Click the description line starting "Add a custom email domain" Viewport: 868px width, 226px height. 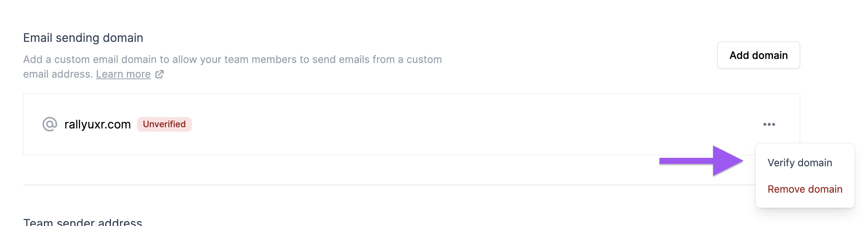click(232, 59)
